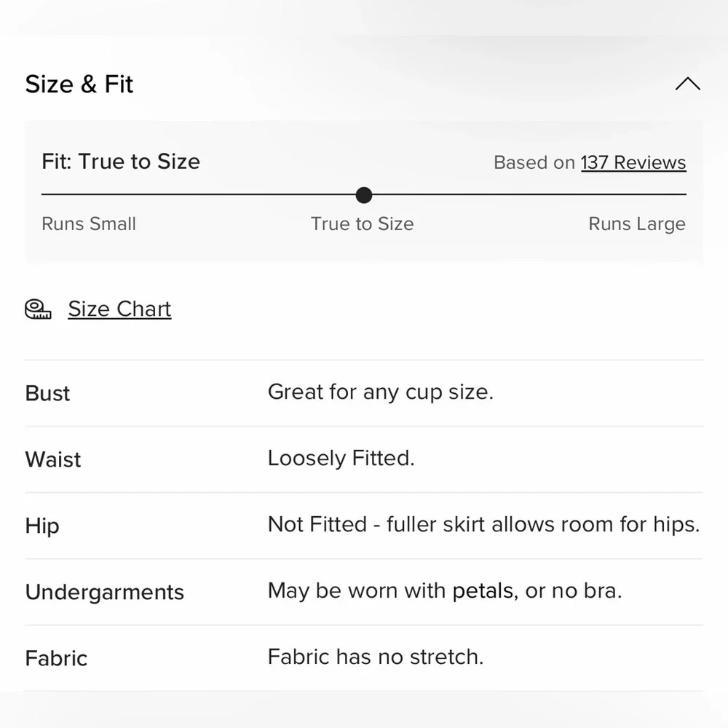Select the Fabric row label

(x=56, y=658)
